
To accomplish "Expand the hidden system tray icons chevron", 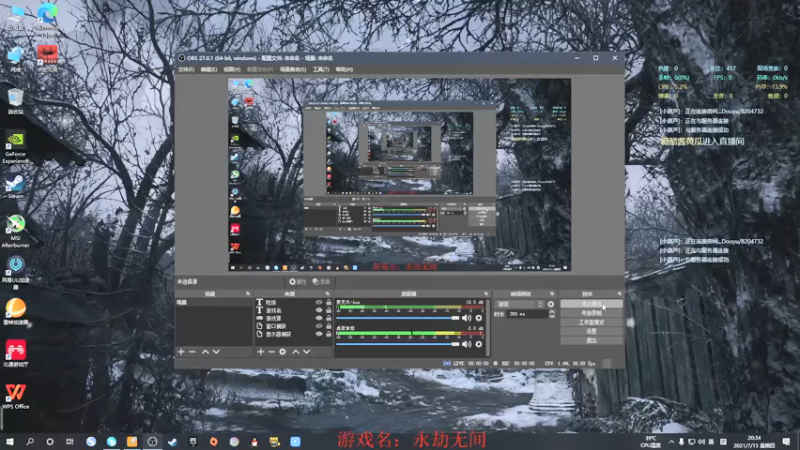I will [671, 442].
